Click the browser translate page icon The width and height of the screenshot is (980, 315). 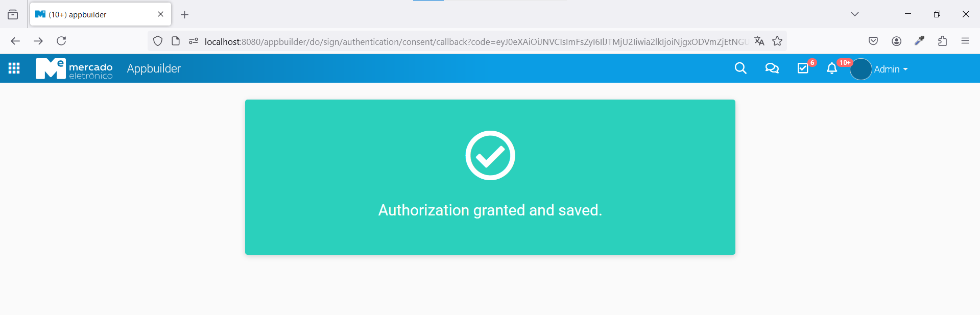click(x=759, y=41)
